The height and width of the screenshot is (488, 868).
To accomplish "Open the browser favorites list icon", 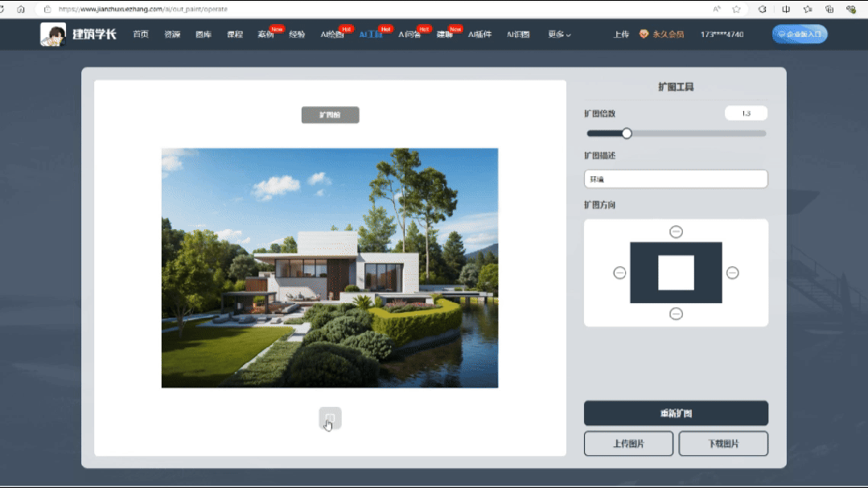I will 808,9.
